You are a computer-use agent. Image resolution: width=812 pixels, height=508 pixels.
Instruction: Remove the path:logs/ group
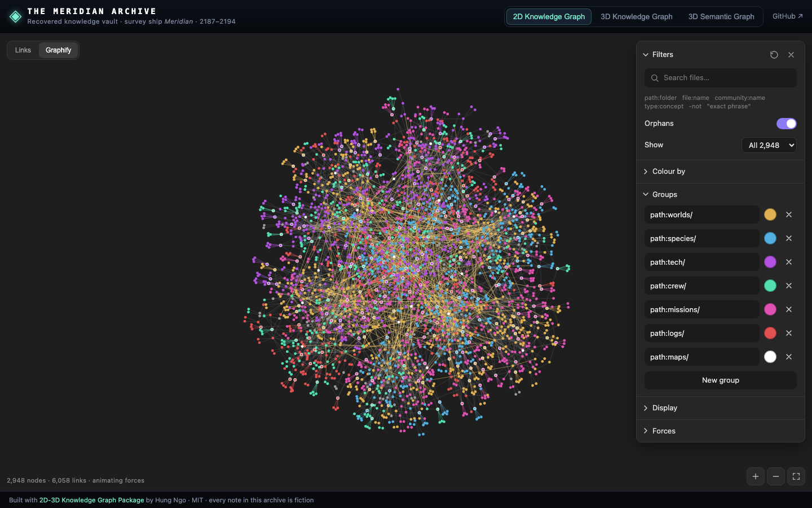pyautogui.click(x=789, y=333)
